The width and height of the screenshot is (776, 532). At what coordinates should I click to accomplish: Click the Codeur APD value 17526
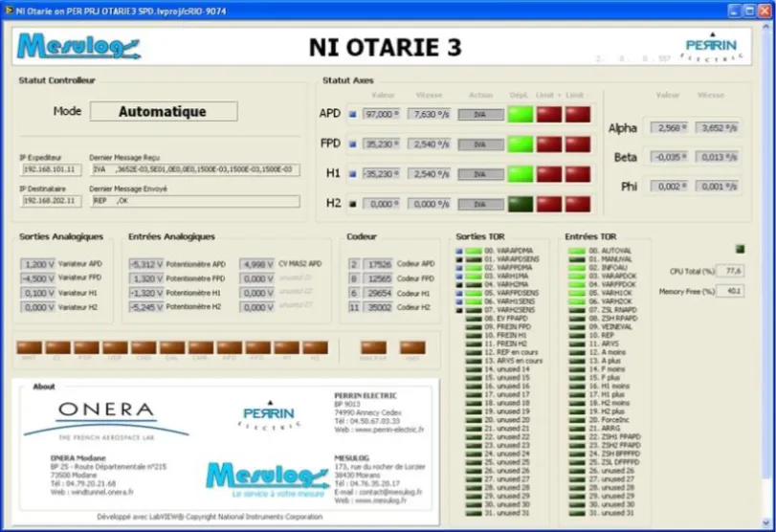(x=378, y=264)
